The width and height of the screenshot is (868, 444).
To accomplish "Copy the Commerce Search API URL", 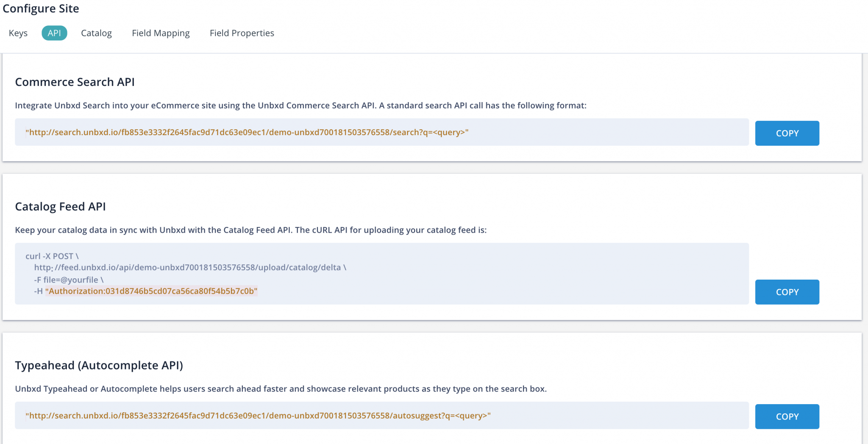I will (787, 133).
